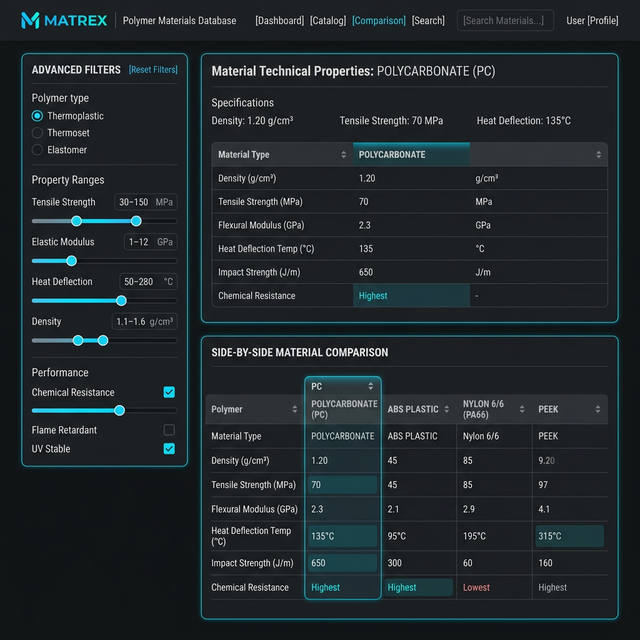Click the MATREX logo icon
Screen dimensions: 640x640
tap(30, 20)
